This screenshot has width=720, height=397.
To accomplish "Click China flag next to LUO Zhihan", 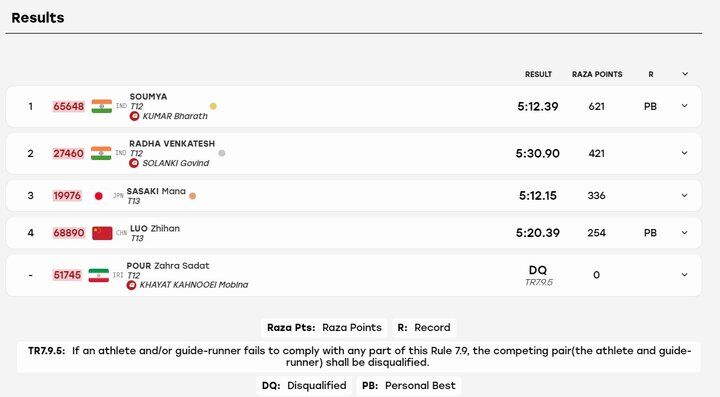I will 102,233.
